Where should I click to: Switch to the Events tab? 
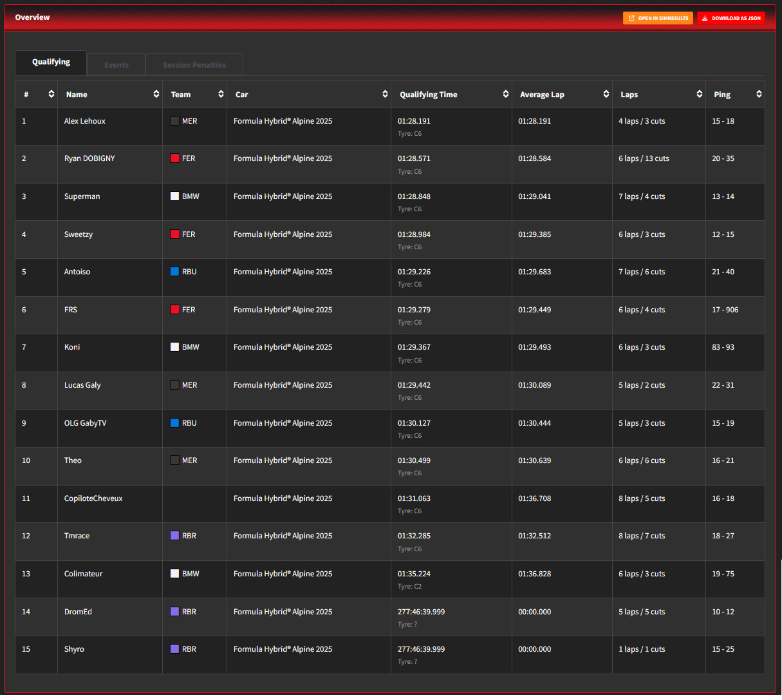pos(116,65)
